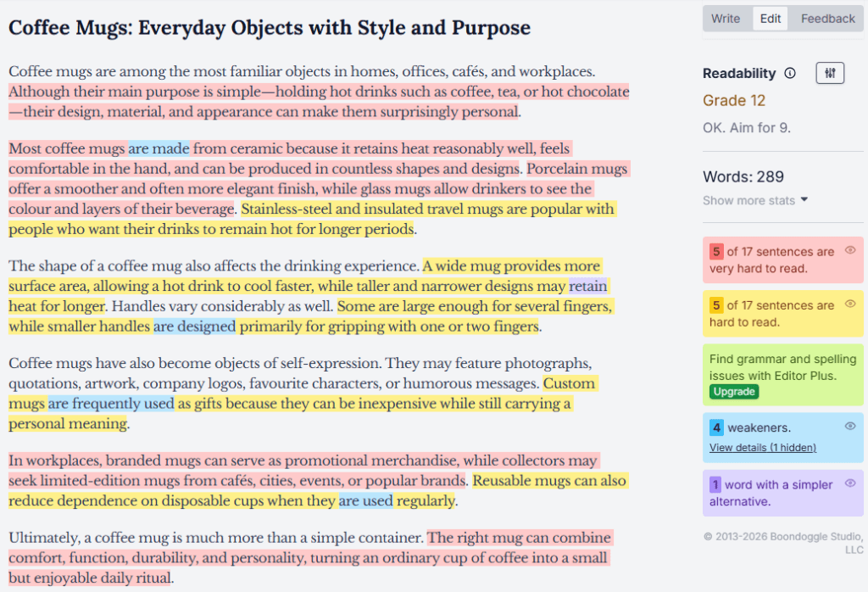This screenshot has height=592, width=868.
Task: Click the highlighted word 'retain'
Action: (x=587, y=286)
